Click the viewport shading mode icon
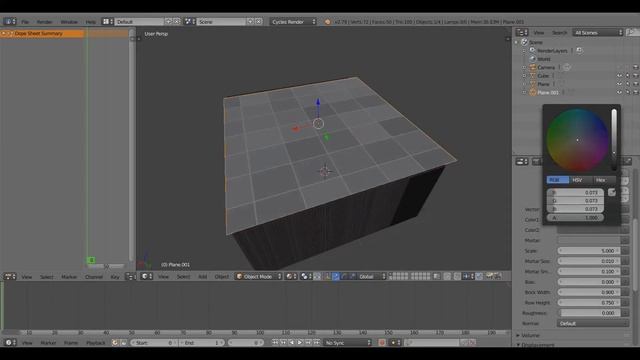Image resolution: width=640 pixels, height=360 pixels. point(290,276)
